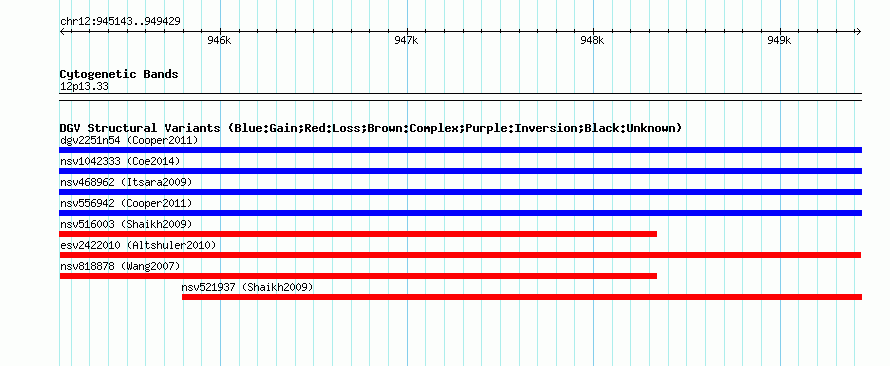Click the red bar under nsv521937
Image resolution: width=890 pixels, height=366 pixels.
pos(522,297)
